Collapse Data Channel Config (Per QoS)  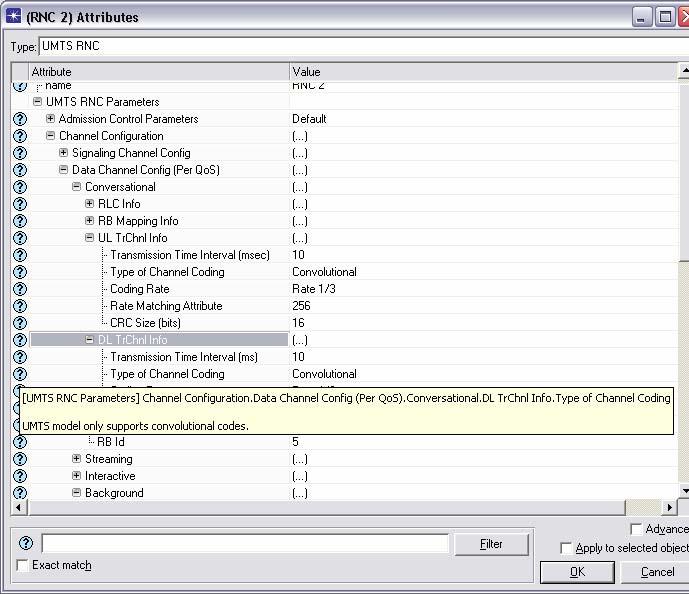(x=64, y=169)
